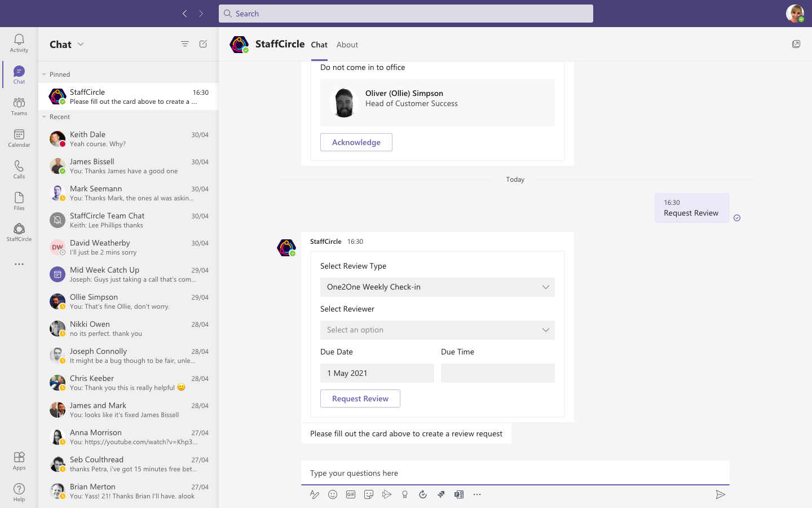Select the Chat section in left rail
The image size is (812, 508).
(19, 75)
